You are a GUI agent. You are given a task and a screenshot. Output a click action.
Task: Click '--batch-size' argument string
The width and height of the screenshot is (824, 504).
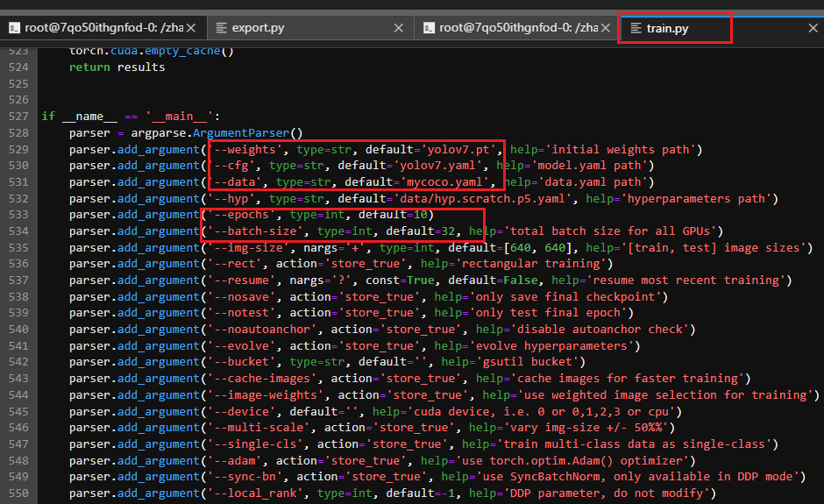pyautogui.click(x=255, y=231)
